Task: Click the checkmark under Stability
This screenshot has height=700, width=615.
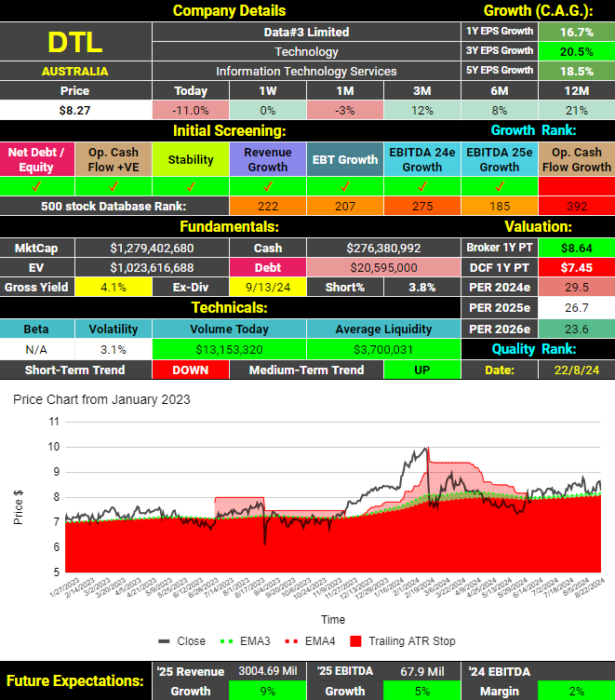Action: (x=191, y=186)
